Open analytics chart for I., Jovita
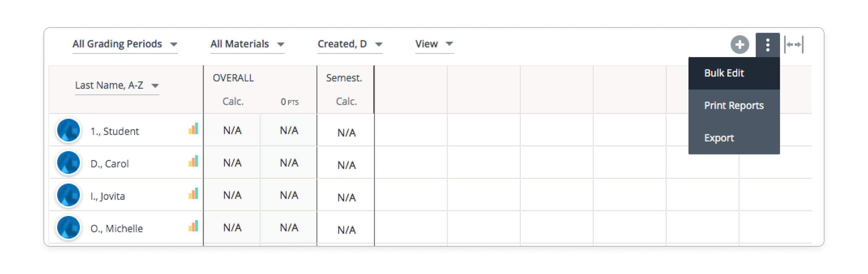The height and width of the screenshot is (274, 868). point(193,195)
